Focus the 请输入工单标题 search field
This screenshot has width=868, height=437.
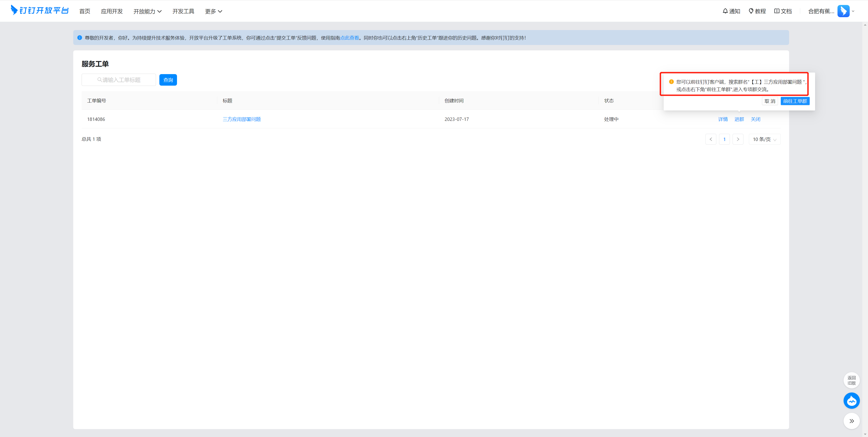pos(119,80)
